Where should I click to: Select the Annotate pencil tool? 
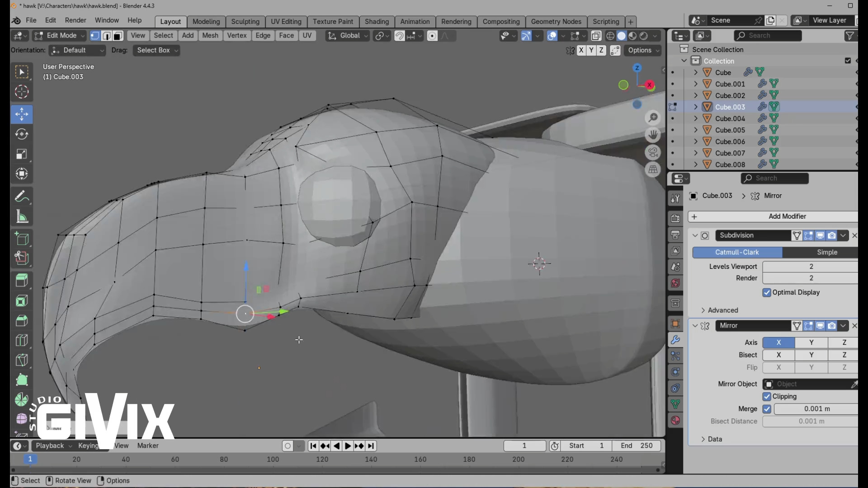(x=21, y=197)
